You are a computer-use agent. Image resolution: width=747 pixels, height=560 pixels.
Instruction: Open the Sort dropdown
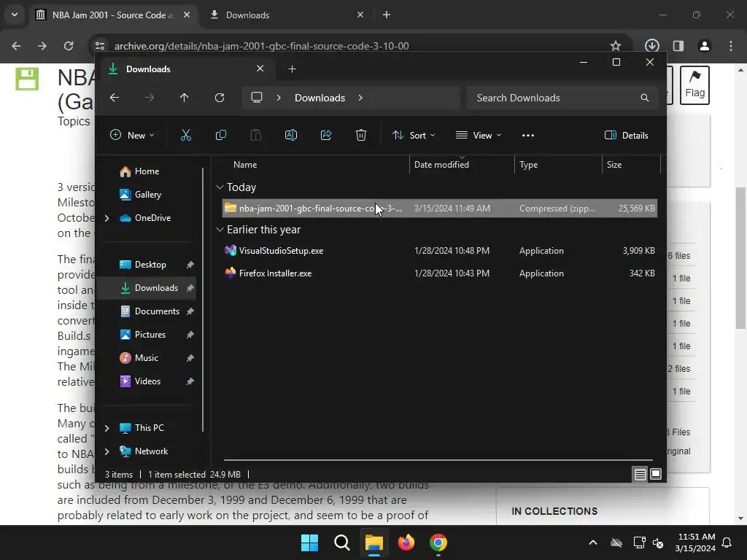(x=414, y=135)
